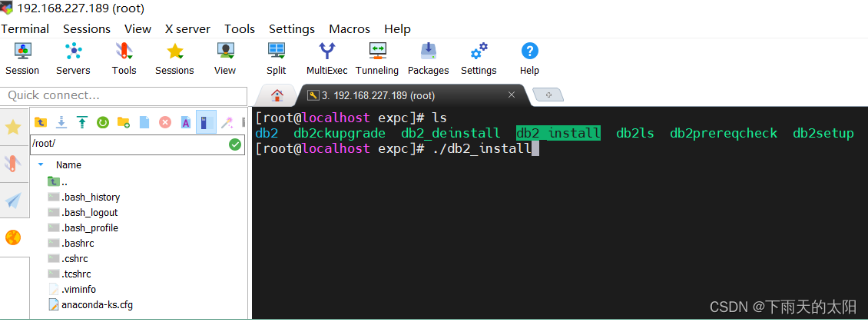Select the .cshrc file
Screen dimensions: 868x322
(x=68, y=258)
